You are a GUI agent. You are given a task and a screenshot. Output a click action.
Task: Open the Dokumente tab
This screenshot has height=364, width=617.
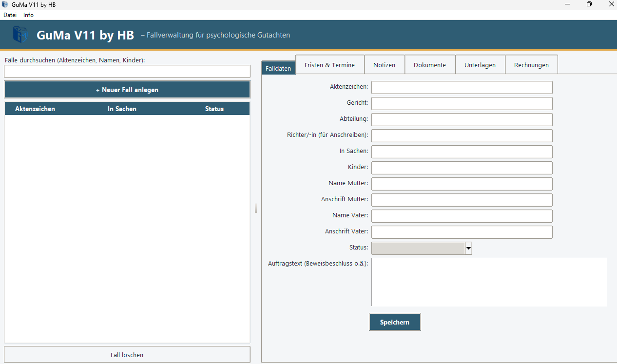pos(430,65)
